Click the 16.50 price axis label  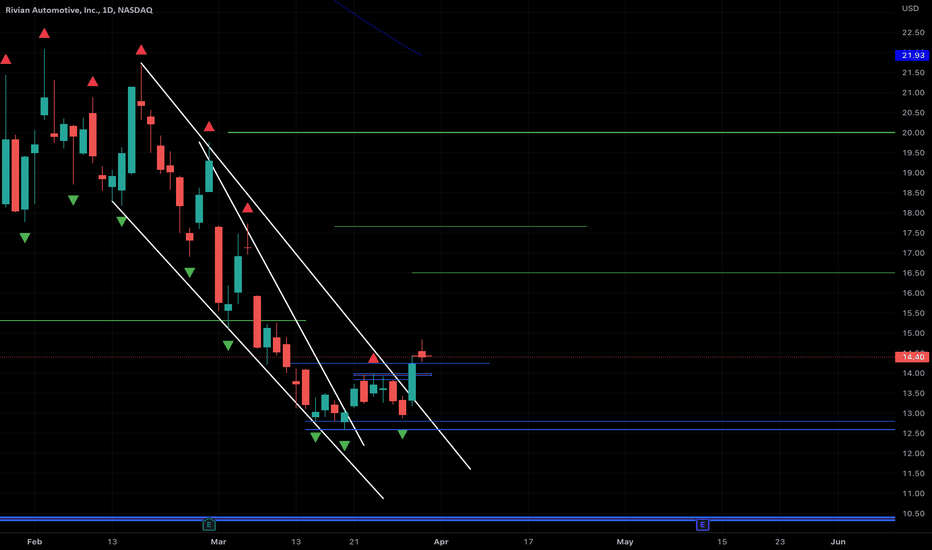913,273
